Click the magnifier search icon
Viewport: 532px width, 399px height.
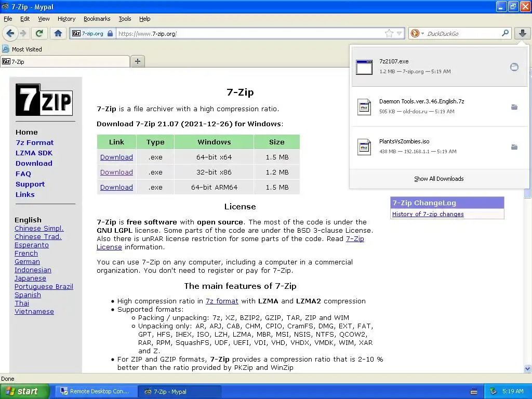coord(505,33)
